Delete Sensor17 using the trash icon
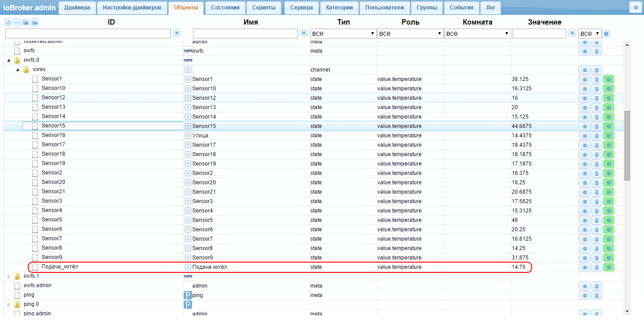The image size is (644, 327). click(x=597, y=145)
